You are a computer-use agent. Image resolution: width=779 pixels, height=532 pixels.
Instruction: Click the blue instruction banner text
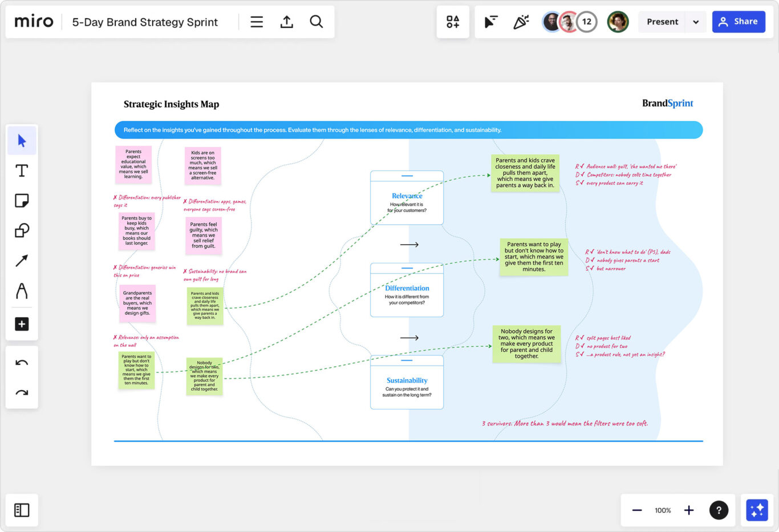point(313,130)
